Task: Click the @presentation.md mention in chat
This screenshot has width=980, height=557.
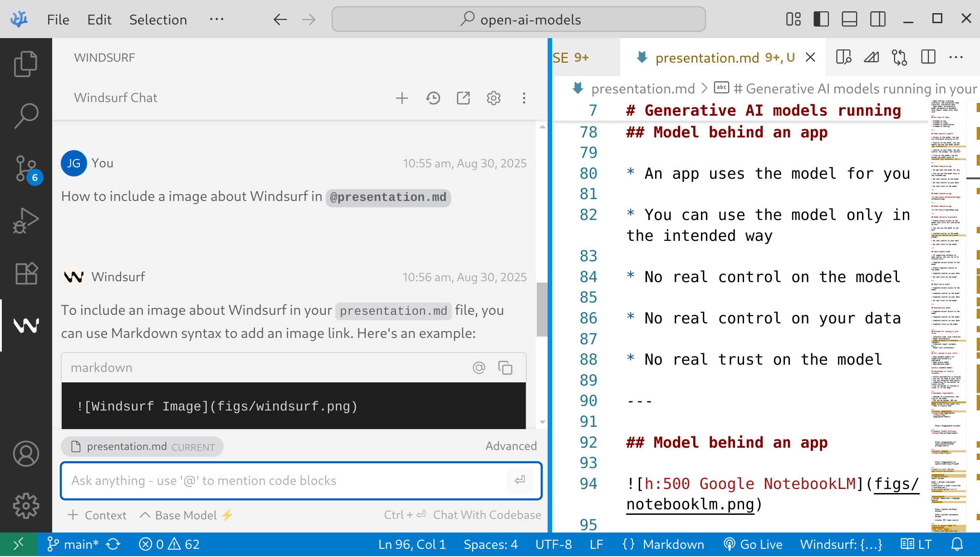Action: tap(388, 197)
